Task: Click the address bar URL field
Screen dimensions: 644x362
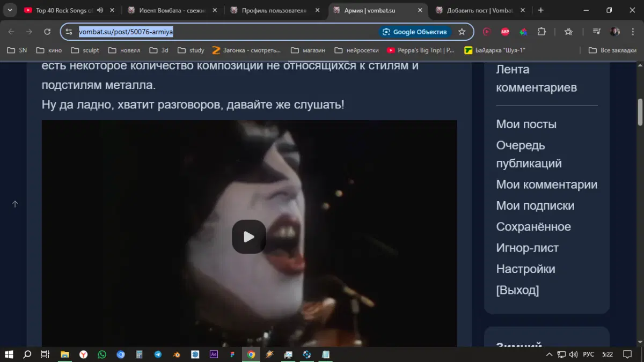Action: (225, 32)
